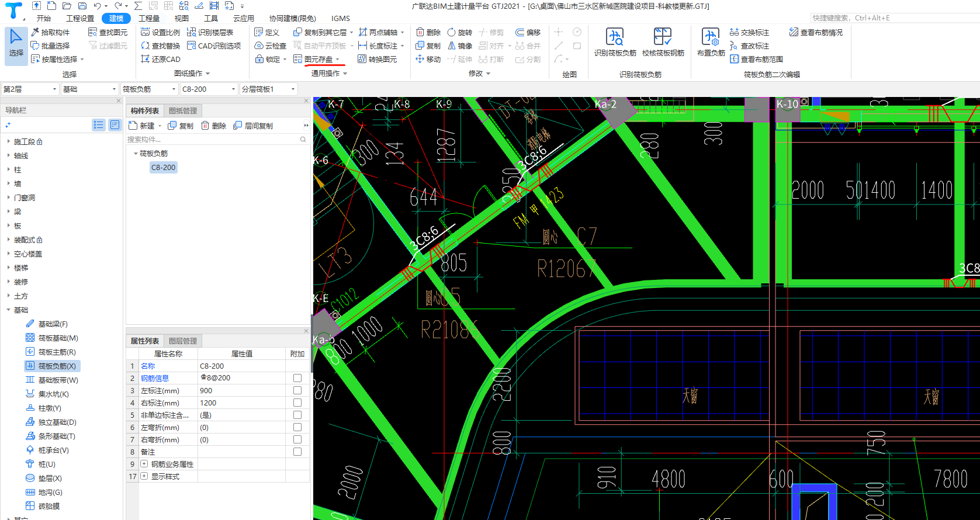Click 定义 define tool
The width and height of the screenshot is (980, 520).
tap(267, 33)
